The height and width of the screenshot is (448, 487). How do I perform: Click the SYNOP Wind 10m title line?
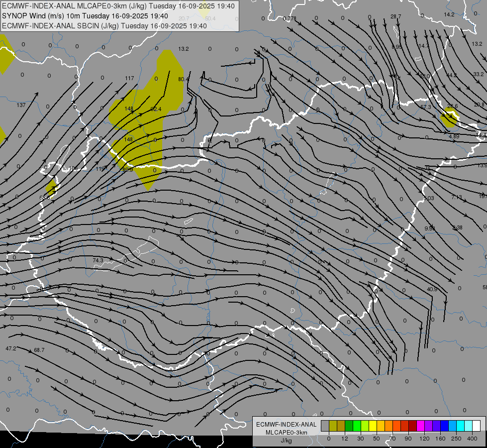[x=85, y=16]
